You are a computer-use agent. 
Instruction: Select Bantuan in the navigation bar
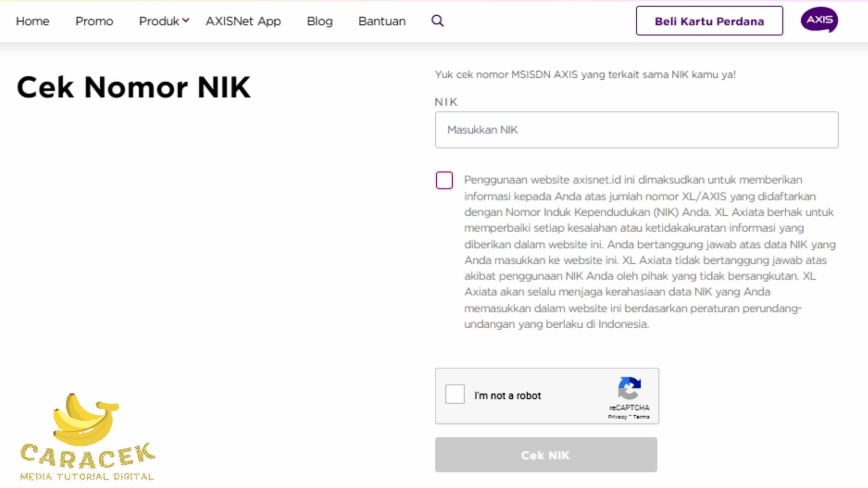[x=382, y=21]
